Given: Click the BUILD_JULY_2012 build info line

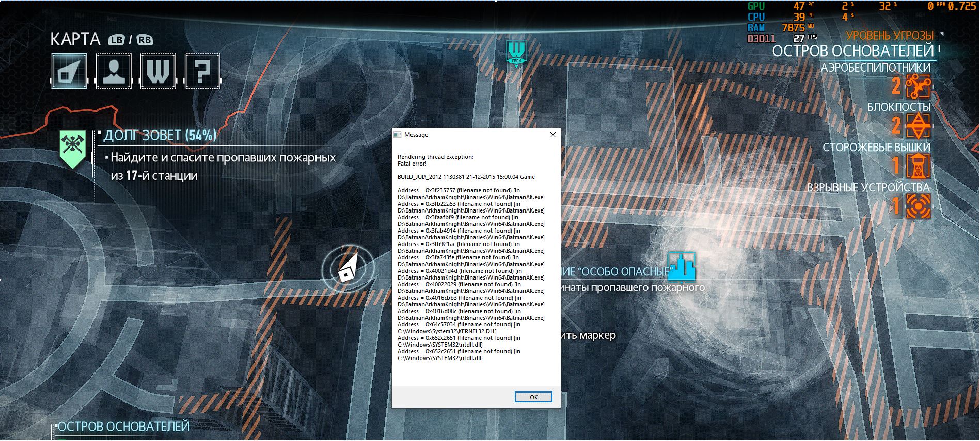Looking at the screenshot, I should [466, 177].
